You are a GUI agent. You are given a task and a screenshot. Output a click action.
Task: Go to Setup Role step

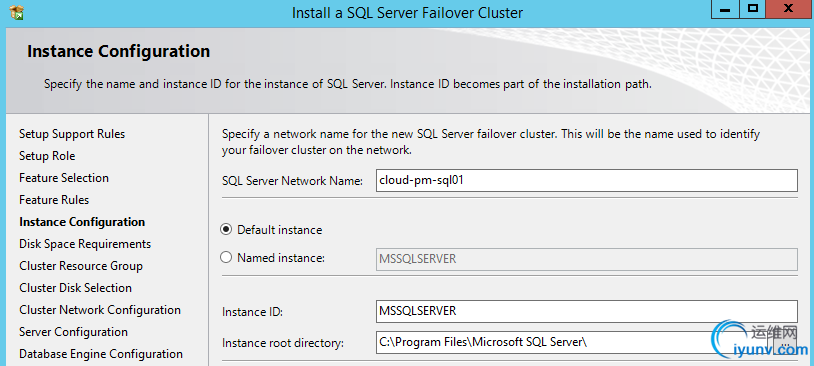(47, 156)
